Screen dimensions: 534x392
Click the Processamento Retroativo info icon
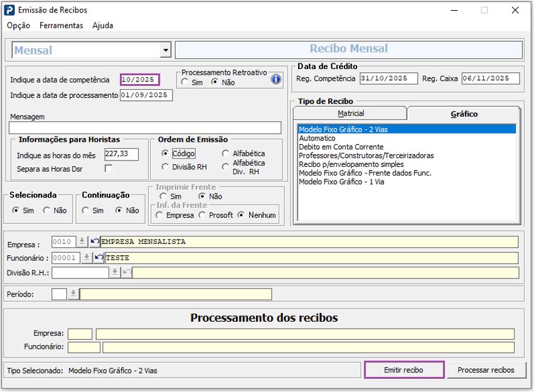(x=275, y=80)
